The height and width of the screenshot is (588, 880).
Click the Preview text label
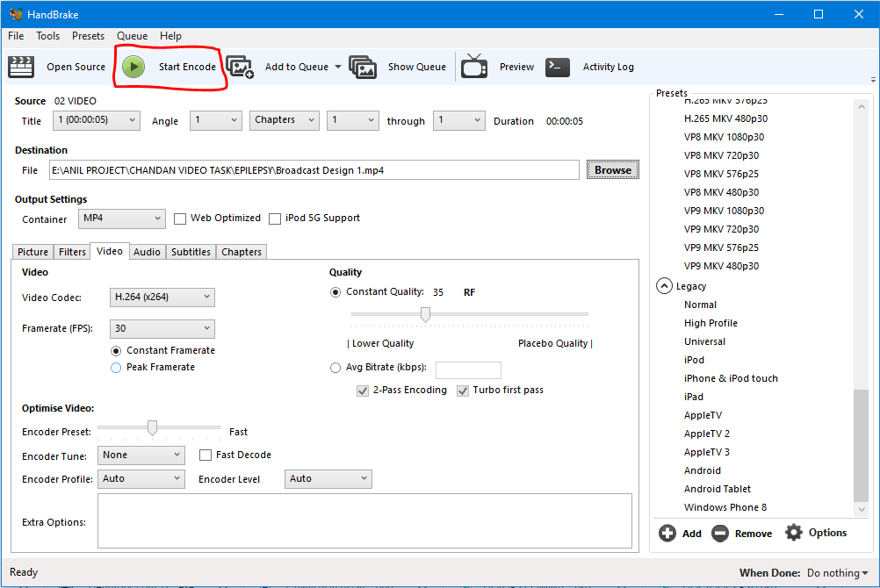(x=517, y=67)
